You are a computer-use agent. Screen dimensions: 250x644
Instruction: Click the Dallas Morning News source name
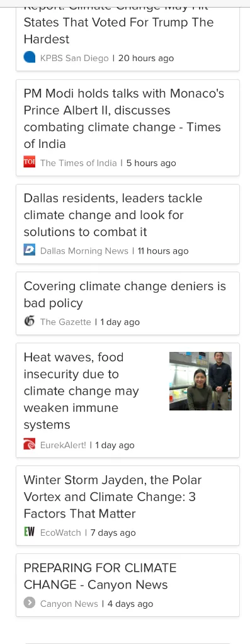(x=84, y=251)
